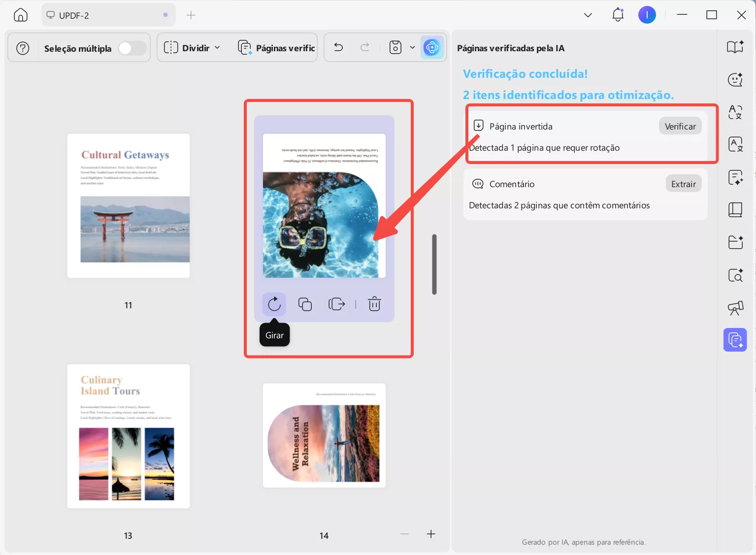Screen dimensions: 756x555
Task: Click the vertical scrollbar of the page view
Action: tap(434, 264)
